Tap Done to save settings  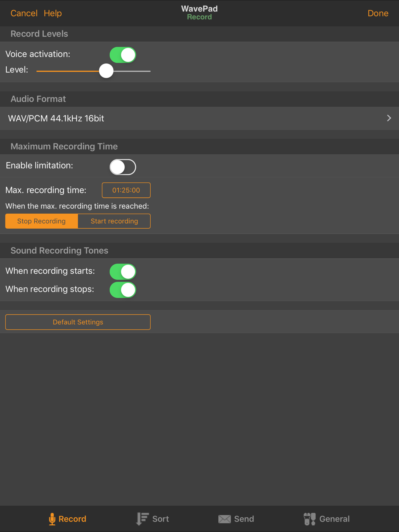pyautogui.click(x=378, y=13)
